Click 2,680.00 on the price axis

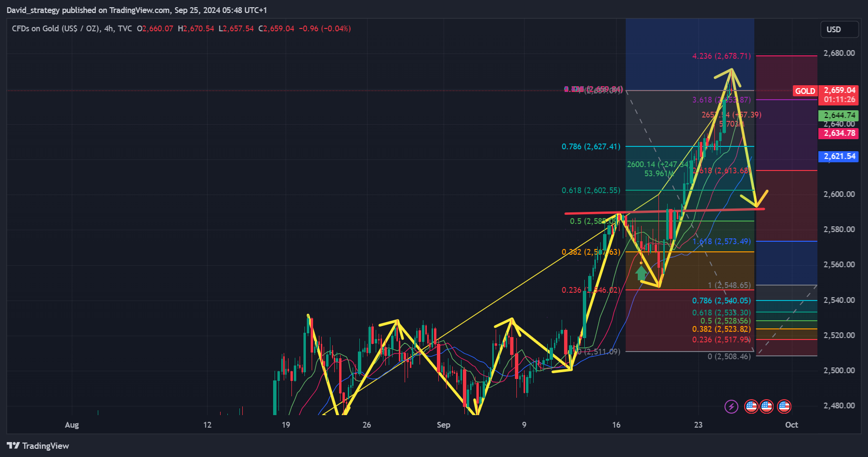coord(840,53)
